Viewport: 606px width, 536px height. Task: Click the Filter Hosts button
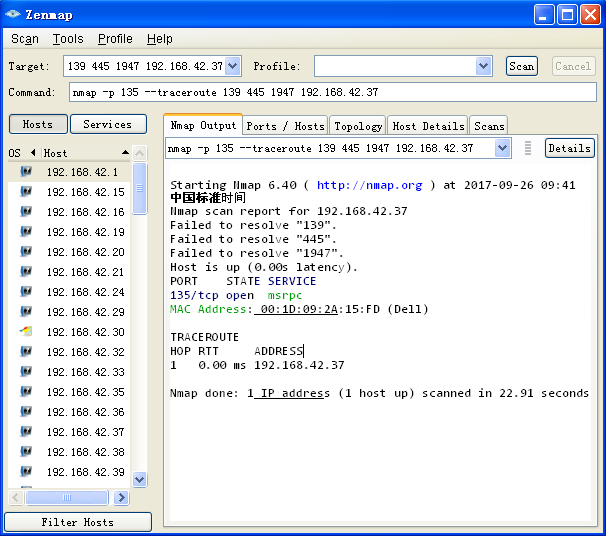tap(78, 522)
